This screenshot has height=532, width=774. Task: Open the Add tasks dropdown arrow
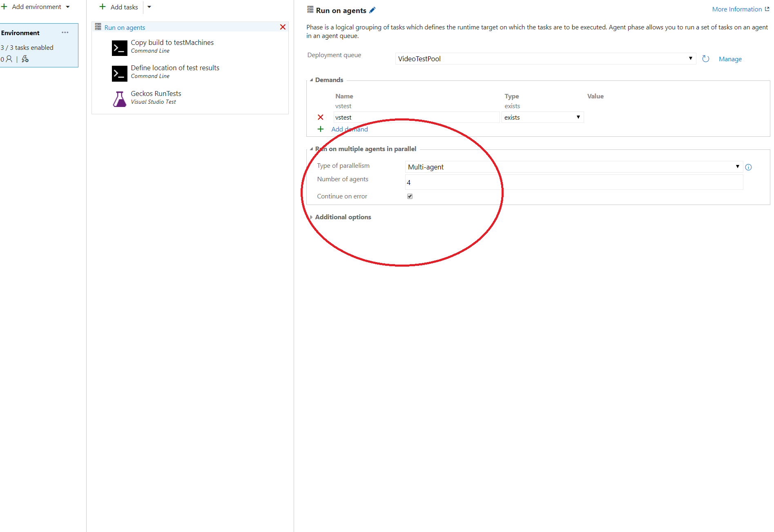(x=149, y=7)
